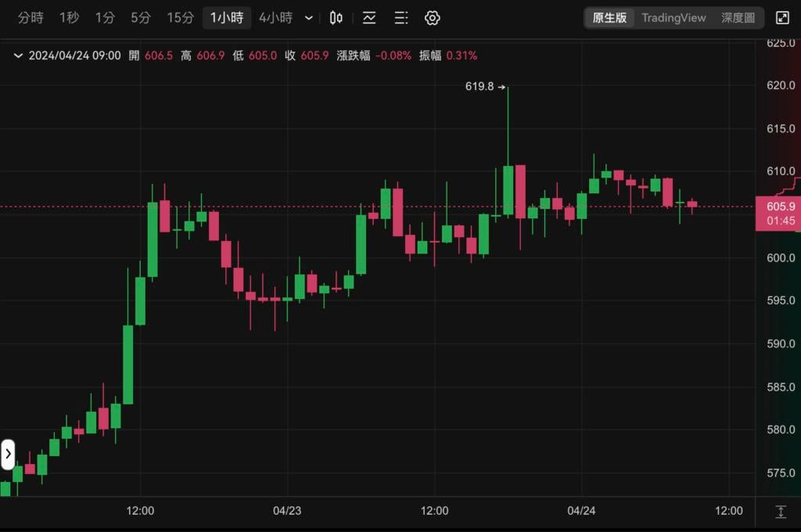
Task: Click the 620.0 price axis label
Action: tap(781, 85)
